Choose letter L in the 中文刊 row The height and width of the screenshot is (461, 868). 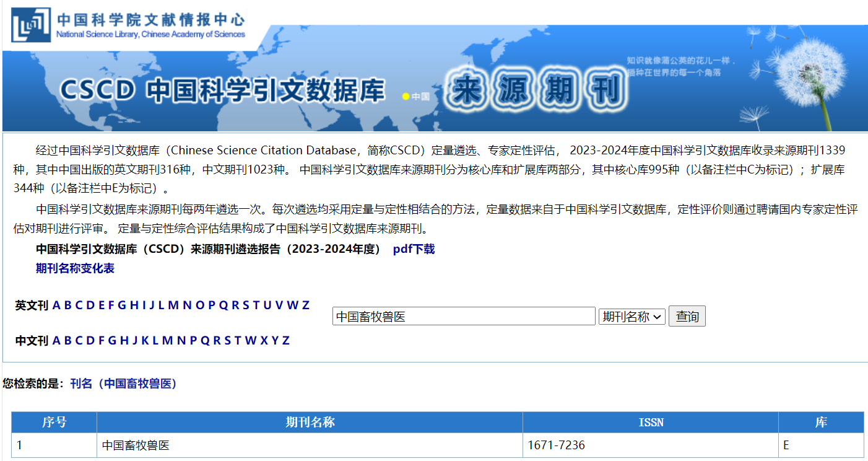click(x=155, y=341)
